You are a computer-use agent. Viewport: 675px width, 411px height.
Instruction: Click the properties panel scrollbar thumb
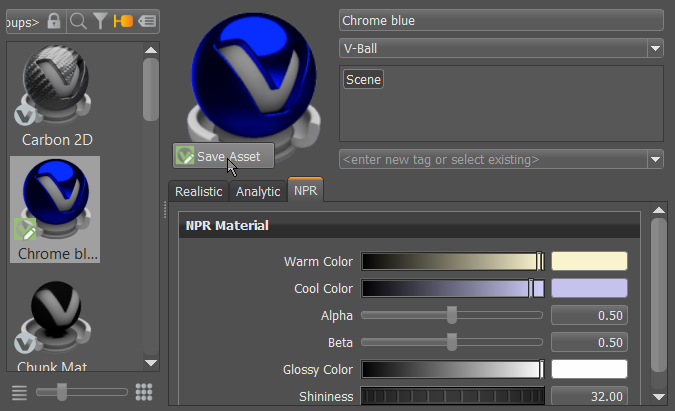point(659,295)
